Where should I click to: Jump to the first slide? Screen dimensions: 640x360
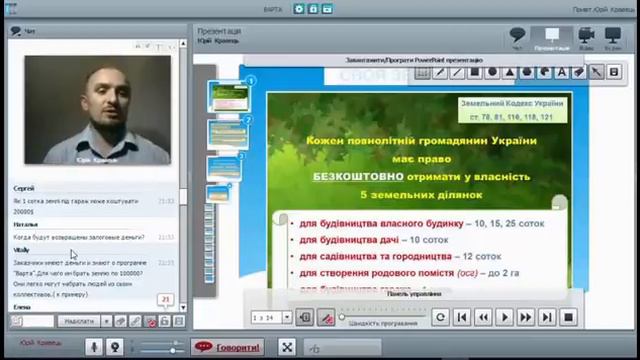pyautogui.click(x=462, y=317)
